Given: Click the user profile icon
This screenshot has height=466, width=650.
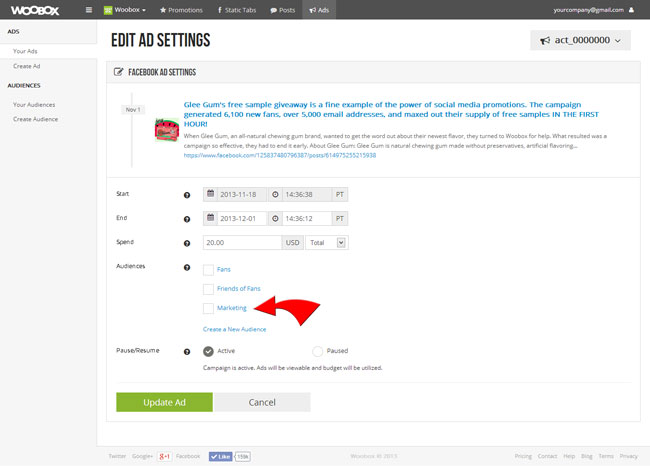Looking at the screenshot, I should 631,10.
